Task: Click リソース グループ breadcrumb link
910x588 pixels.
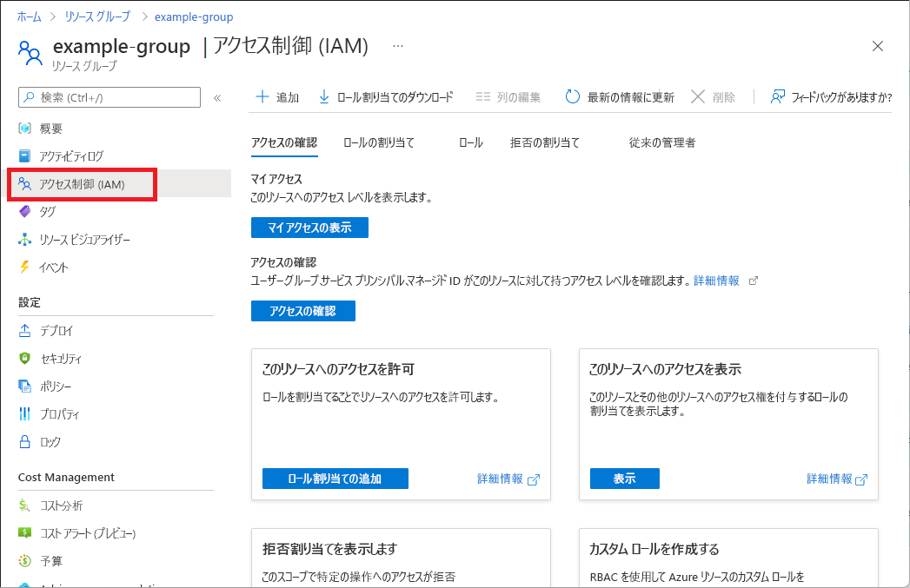Action: [x=97, y=17]
